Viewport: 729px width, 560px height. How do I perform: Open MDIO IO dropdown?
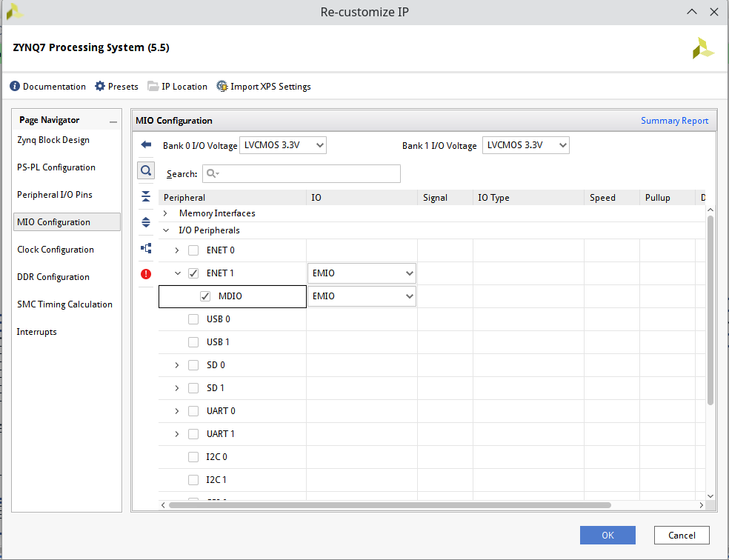pyautogui.click(x=362, y=296)
